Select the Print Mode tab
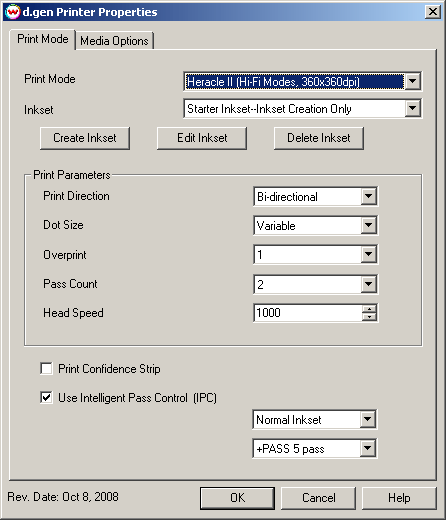 tap(43, 39)
